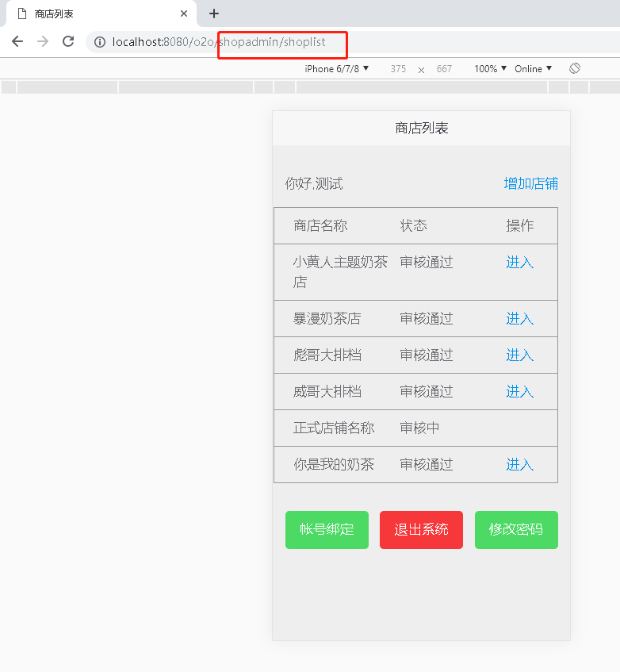The width and height of the screenshot is (620, 672).
Task: Select the 彪哥大排档 shop name
Action: coord(327,355)
